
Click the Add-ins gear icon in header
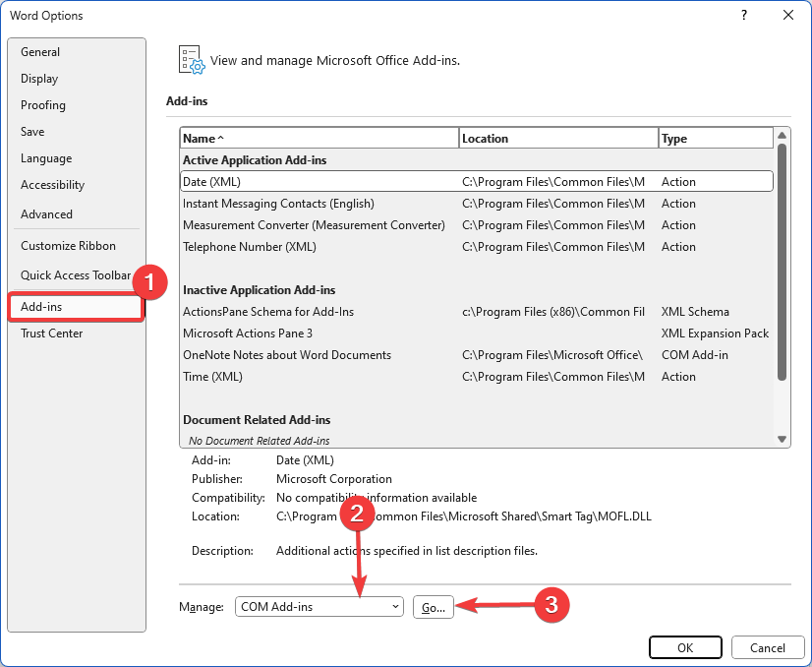point(191,60)
